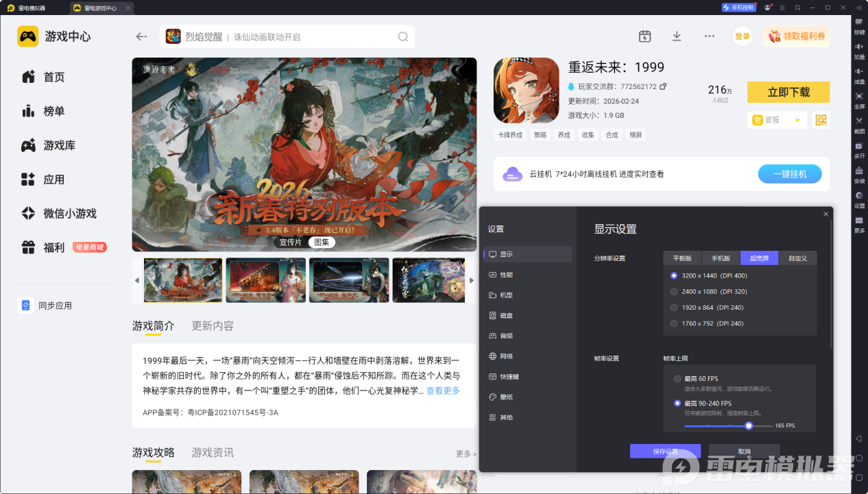Screen dimensions: 868x494
Task: Switch to 自定义 resolution tab
Action: [x=797, y=258]
